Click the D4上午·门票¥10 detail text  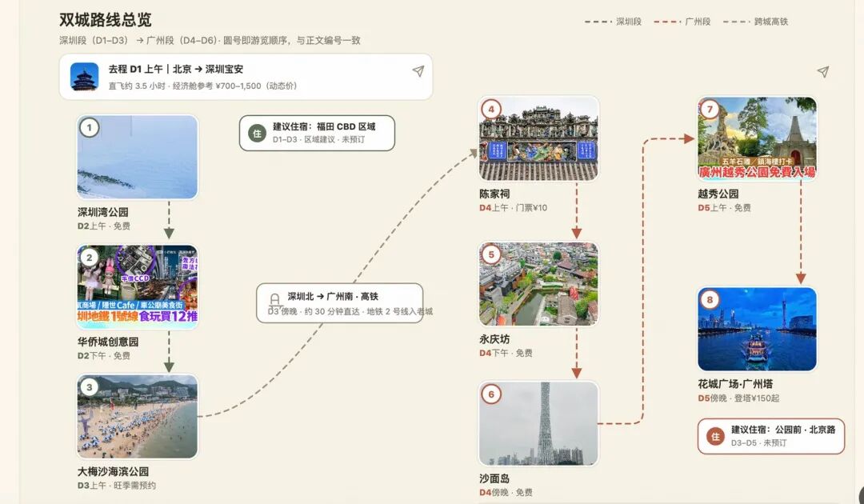[513, 208]
